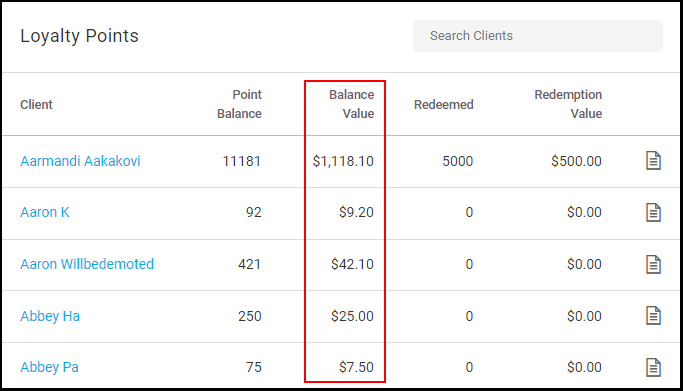Select the $1,118.10 balance value cell
The image size is (683, 391).
point(343,161)
